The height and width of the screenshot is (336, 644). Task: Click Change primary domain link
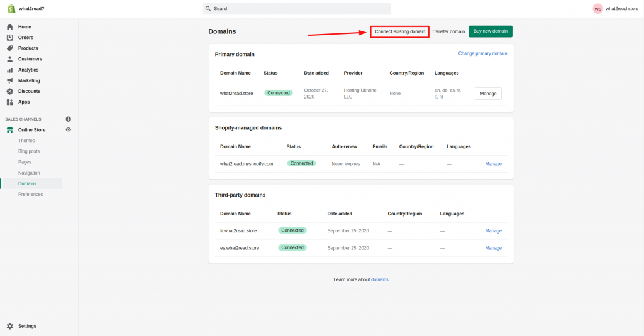pyautogui.click(x=482, y=53)
